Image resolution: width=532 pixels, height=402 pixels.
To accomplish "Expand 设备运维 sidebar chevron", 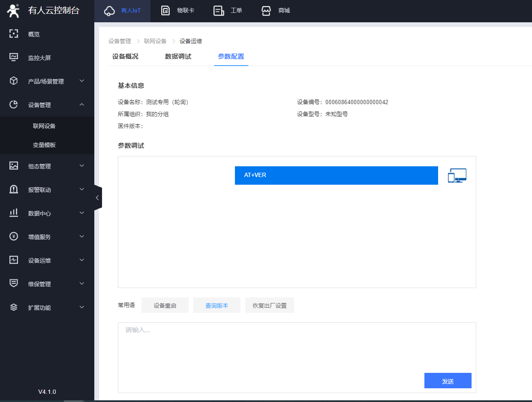I will 82,260.
